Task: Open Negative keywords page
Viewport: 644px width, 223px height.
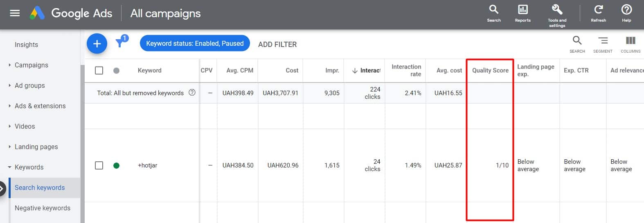Action: (43, 208)
